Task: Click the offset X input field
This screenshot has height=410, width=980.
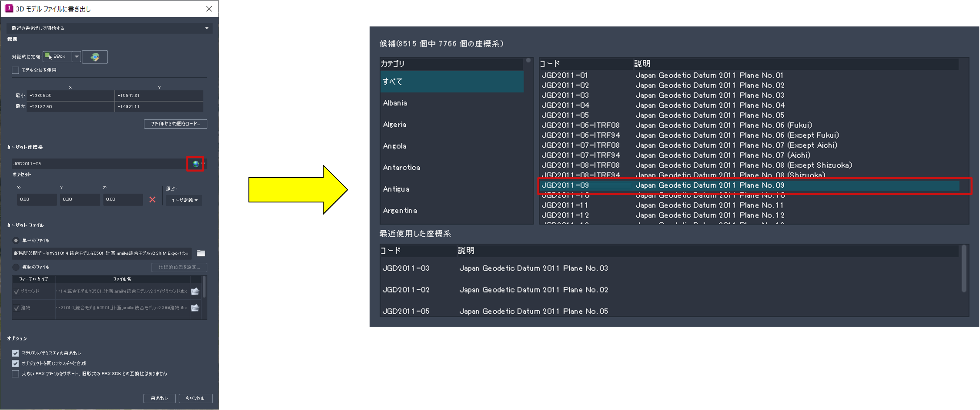Action: pos(36,199)
